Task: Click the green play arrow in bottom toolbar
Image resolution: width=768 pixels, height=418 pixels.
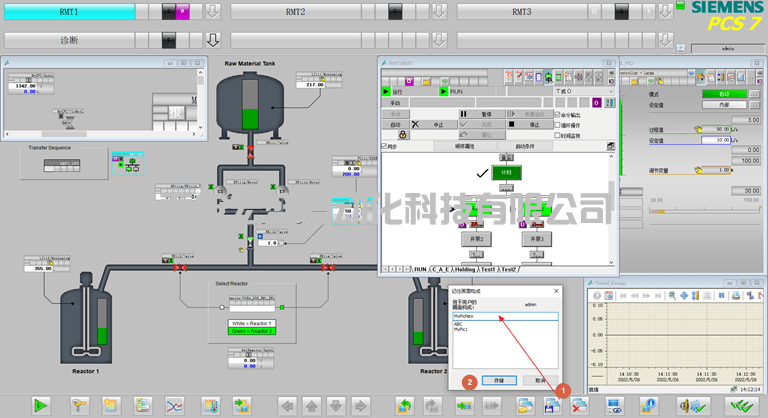Action: 41,405
